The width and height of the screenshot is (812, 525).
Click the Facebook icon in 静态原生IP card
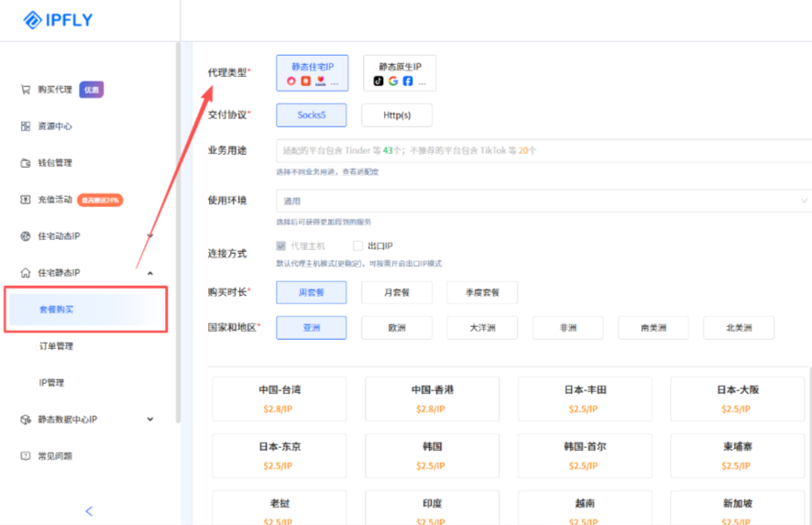coord(408,81)
